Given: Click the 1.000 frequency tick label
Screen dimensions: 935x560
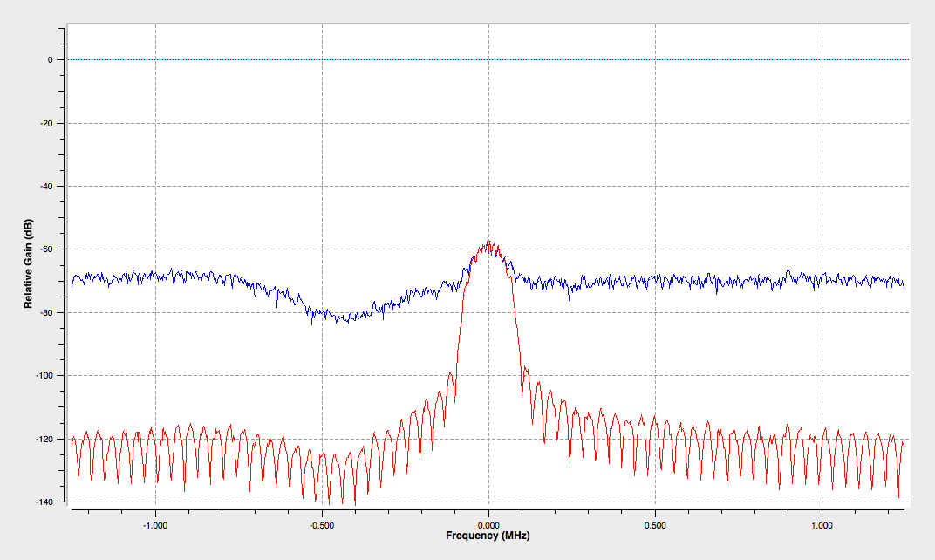Looking at the screenshot, I should tap(822, 525).
